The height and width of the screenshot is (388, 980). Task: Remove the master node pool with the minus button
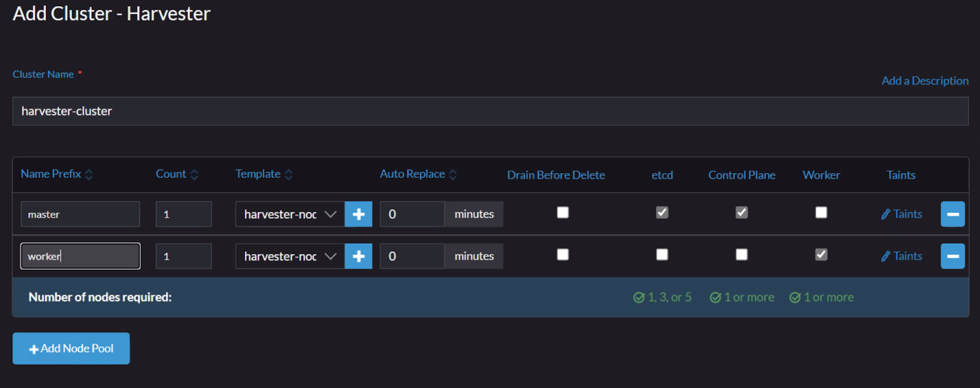click(952, 214)
